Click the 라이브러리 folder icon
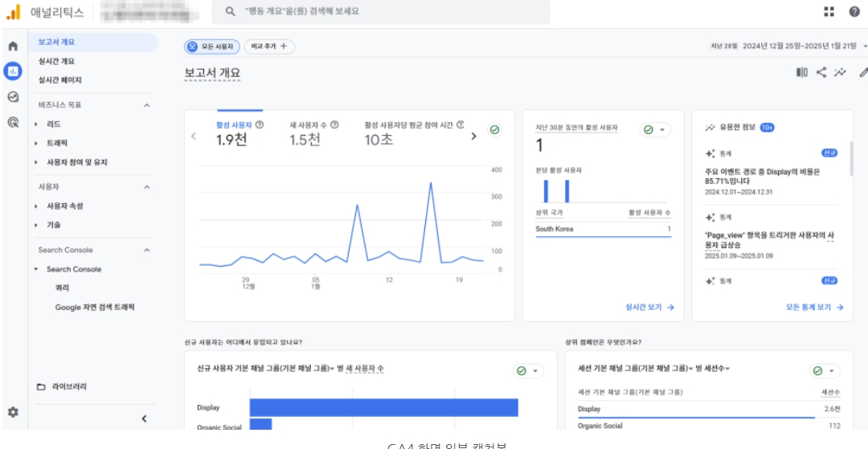The image size is (868, 449). [41, 387]
